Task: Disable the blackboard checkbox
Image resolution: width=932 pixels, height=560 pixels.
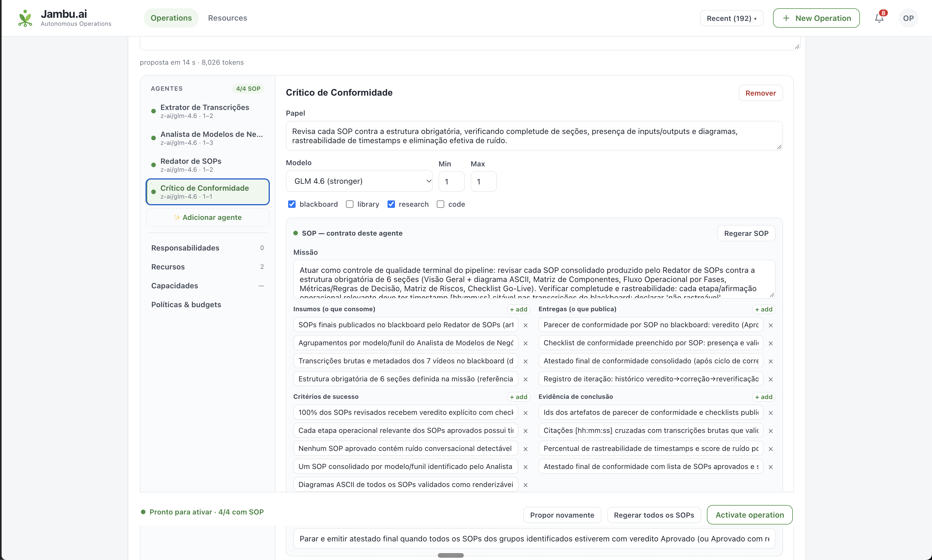Action: point(292,204)
